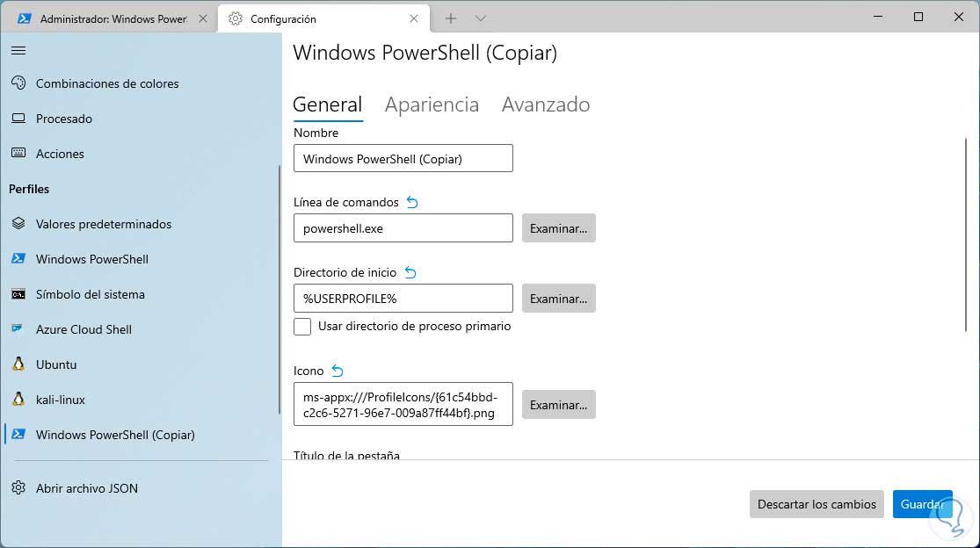
Task: Browse for an icon file
Action: tap(559, 405)
